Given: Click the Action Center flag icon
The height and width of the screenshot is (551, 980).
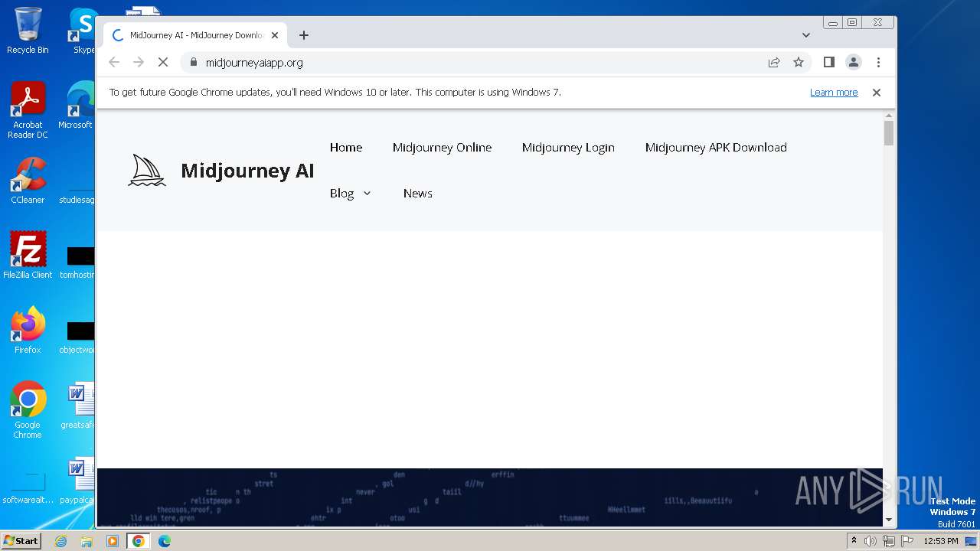Looking at the screenshot, I should (x=907, y=541).
